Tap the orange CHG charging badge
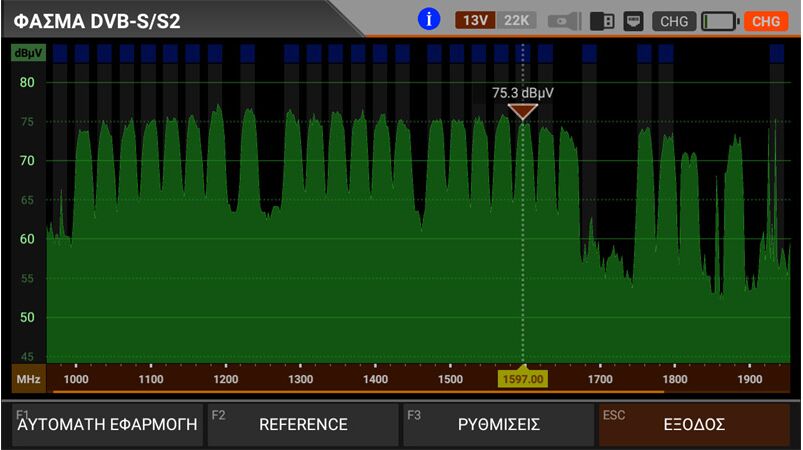 coord(766,22)
